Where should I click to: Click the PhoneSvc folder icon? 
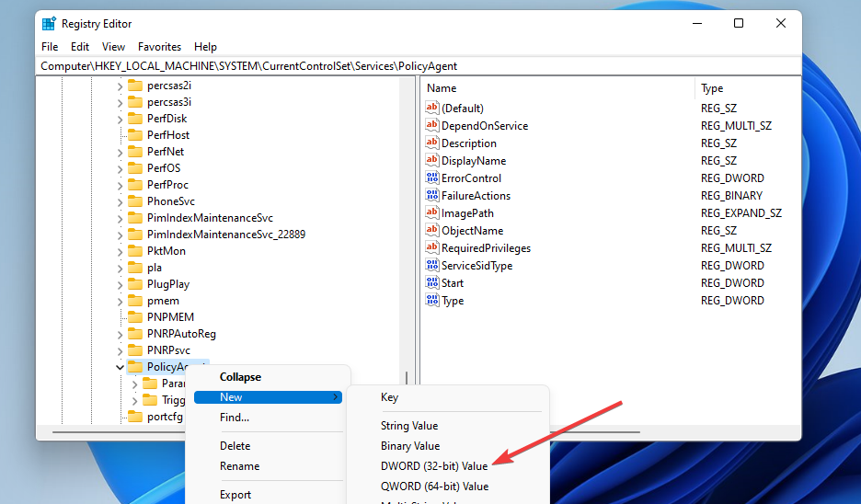click(135, 200)
